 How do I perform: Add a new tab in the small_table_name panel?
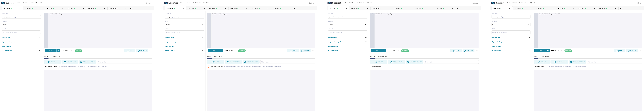[457, 8]
